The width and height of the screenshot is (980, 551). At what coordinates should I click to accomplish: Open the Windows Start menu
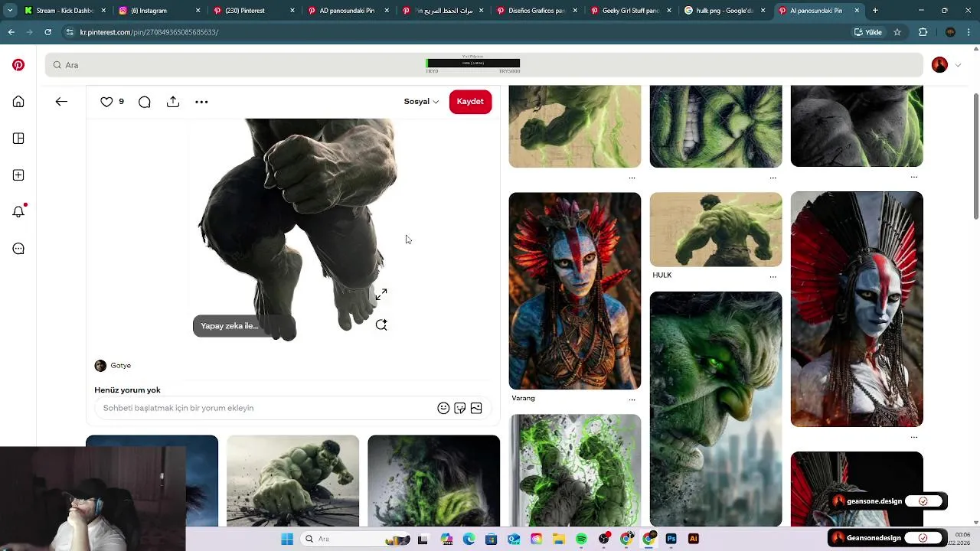coord(287,539)
